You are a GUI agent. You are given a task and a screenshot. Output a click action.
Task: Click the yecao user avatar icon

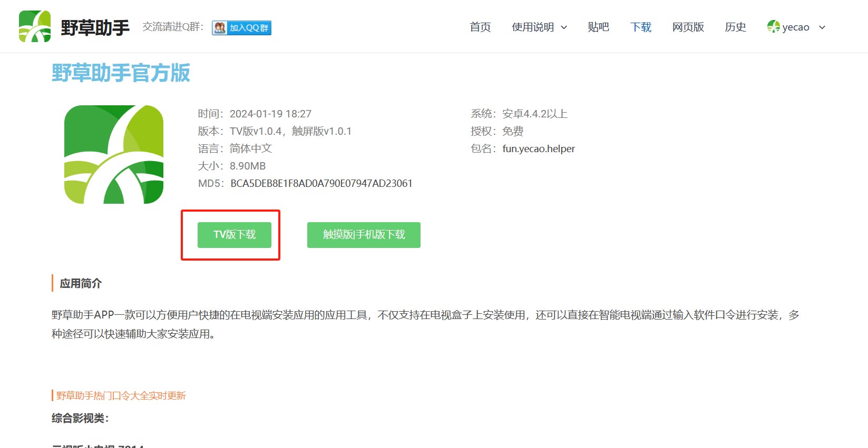point(773,27)
